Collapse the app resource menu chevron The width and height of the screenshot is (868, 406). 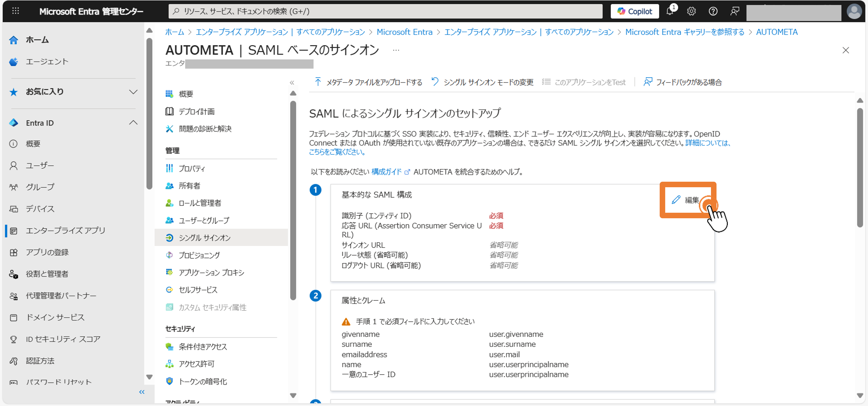point(292,83)
